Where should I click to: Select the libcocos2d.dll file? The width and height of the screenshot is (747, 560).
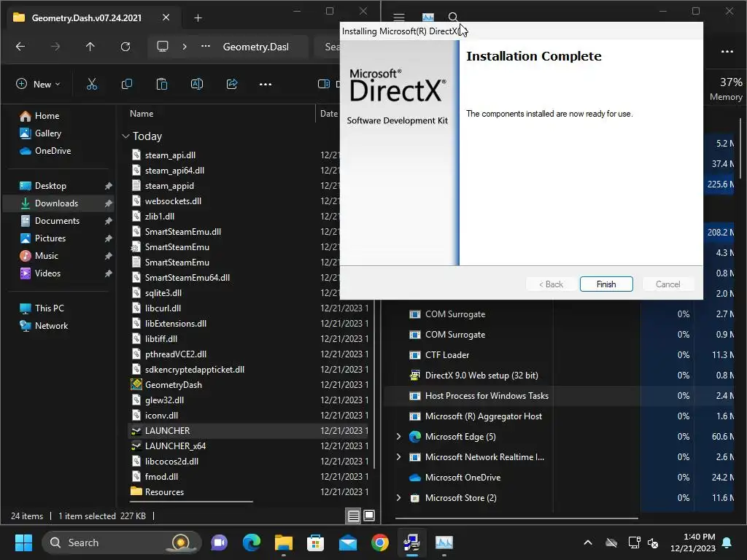click(x=171, y=461)
